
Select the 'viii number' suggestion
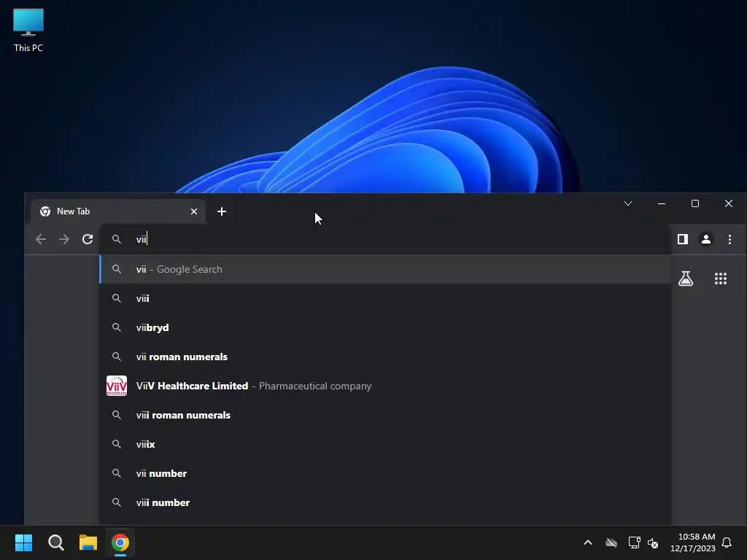click(x=385, y=502)
